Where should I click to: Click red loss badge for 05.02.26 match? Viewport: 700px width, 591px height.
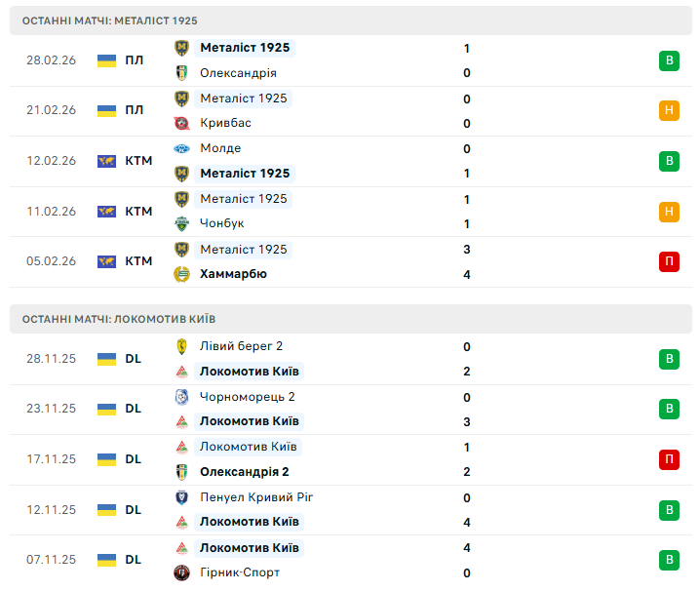tap(669, 261)
